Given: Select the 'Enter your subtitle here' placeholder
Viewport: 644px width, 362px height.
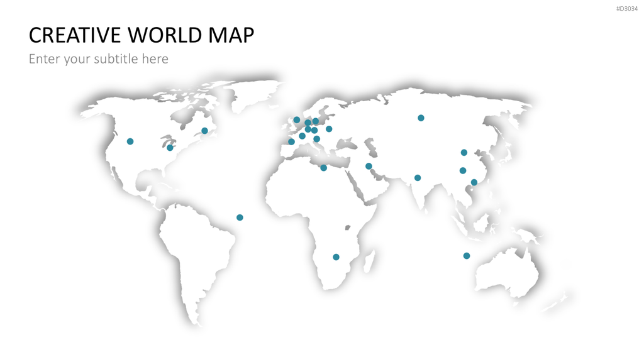Looking at the screenshot, I should click(x=99, y=58).
